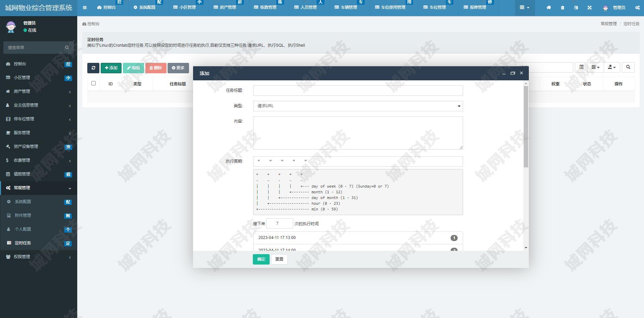This screenshot has width=644, height=318.
Task: Open 控制台 from the left sidebar
Action: pyautogui.click(x=39, y=64)
